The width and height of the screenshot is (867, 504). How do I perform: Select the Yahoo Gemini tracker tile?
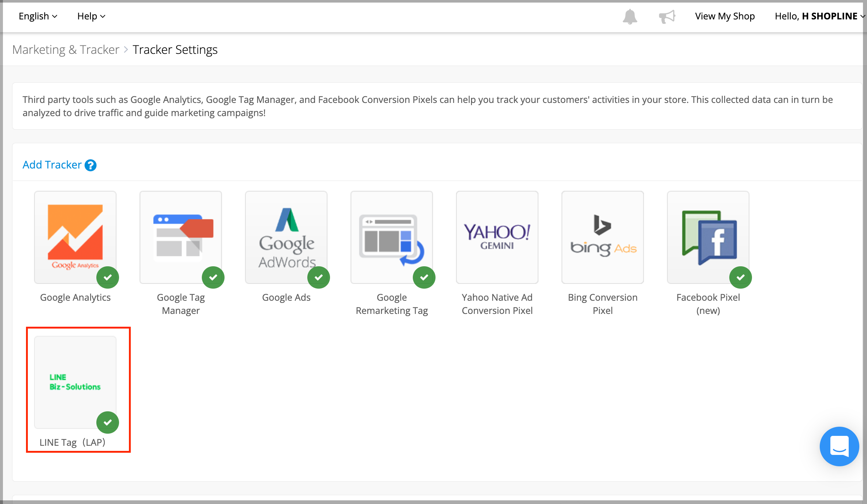coord(497,237)
